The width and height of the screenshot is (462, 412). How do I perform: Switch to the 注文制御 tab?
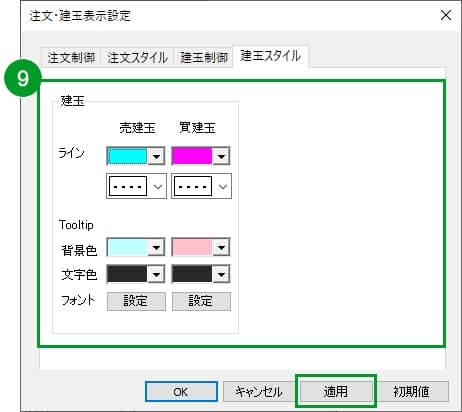pos(71,58)
